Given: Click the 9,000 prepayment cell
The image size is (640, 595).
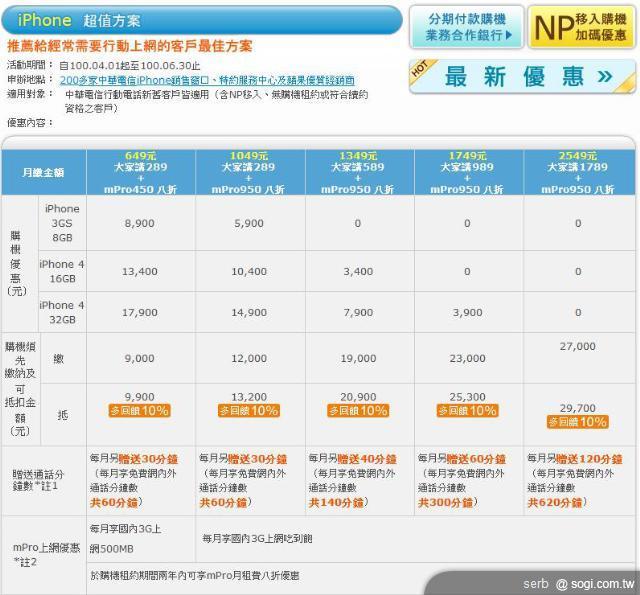Looking at the screenshot, I should point(140,358).
